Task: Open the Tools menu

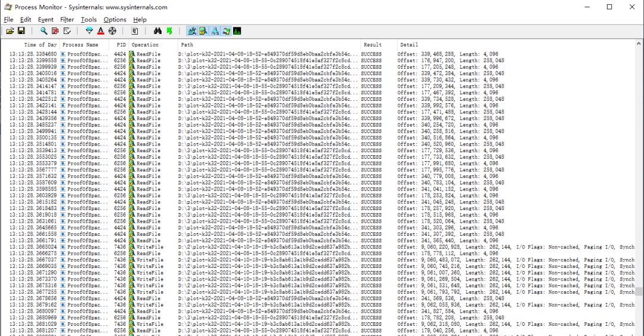Action: (x=89, y=19)
